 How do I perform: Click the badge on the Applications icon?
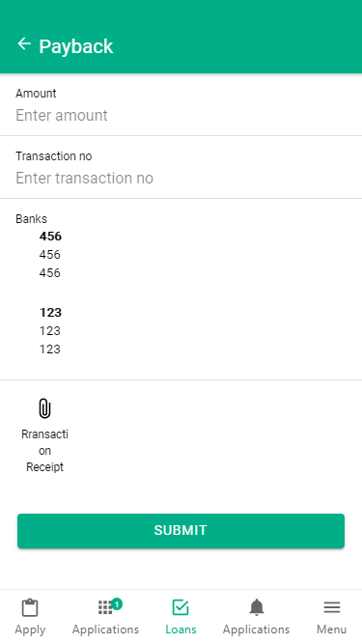tap(117, 603)
